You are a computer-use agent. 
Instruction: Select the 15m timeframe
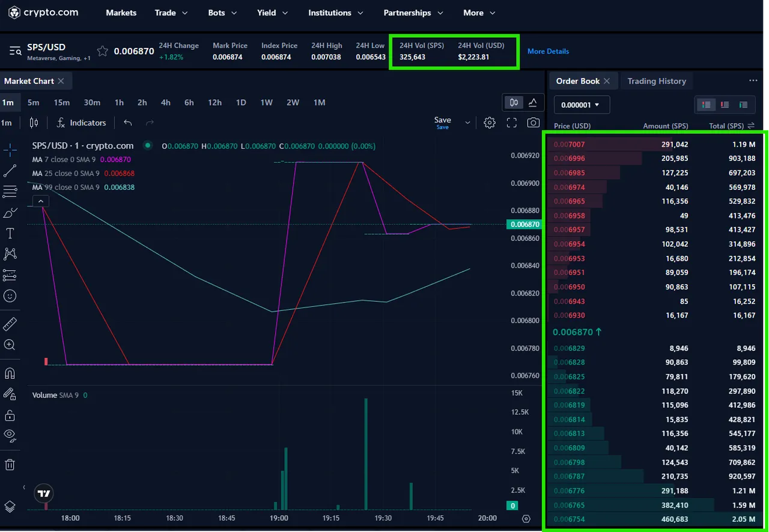[x=61, y=103]
